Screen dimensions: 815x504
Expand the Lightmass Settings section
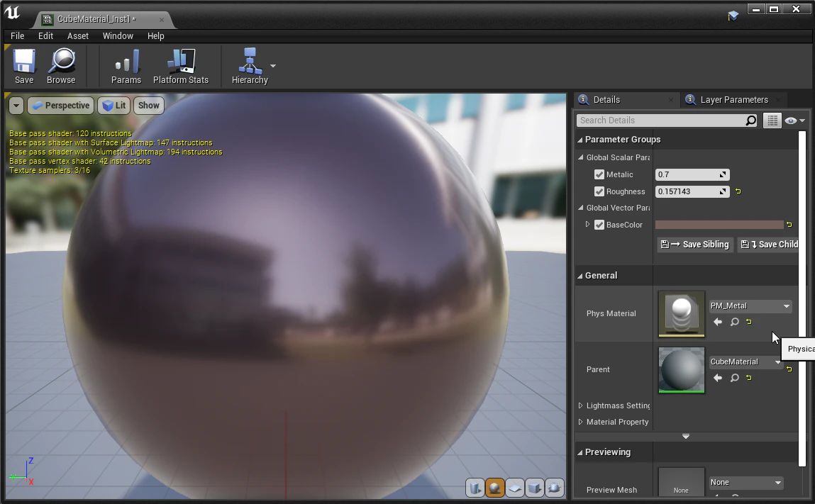[x=581, y=405]
